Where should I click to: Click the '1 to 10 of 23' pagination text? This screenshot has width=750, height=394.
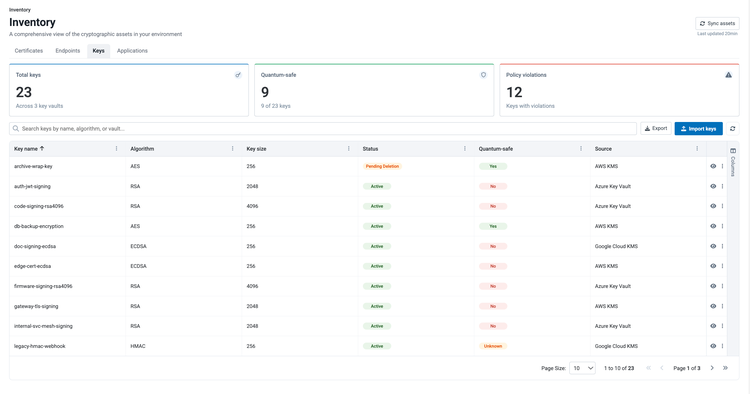[x=619, y=368]
